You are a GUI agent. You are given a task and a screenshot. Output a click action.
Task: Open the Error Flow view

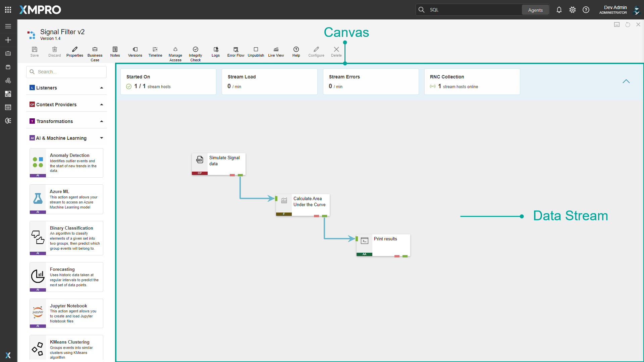(x=235, y=52)
